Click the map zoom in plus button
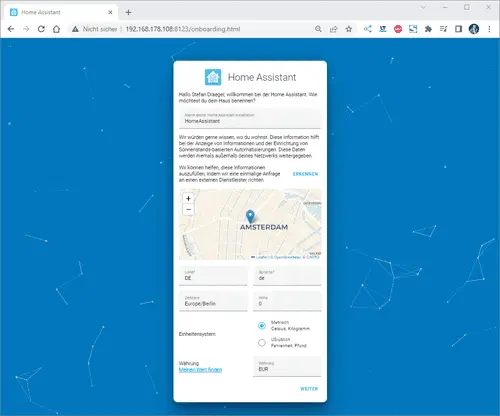Image resolution: width=500 pixels, height=416 pixels. pyautogui.click(x=188, y=199)
